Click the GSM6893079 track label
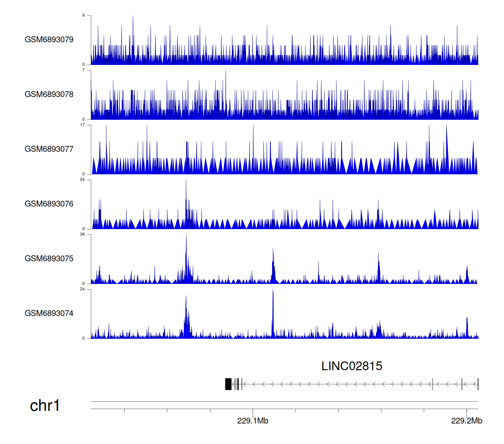The width and height of the screenshot is (504, 444). [49, 40]
